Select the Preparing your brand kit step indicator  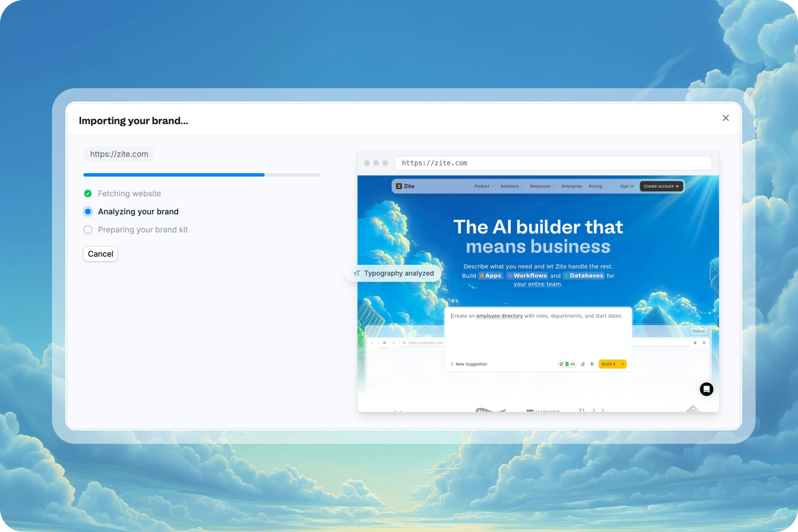[88, 230]
